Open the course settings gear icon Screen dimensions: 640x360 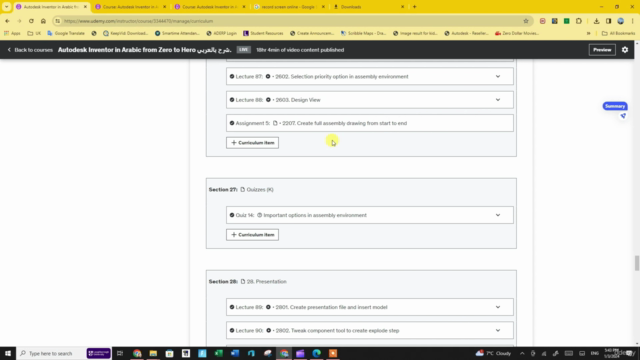(625, 50)
